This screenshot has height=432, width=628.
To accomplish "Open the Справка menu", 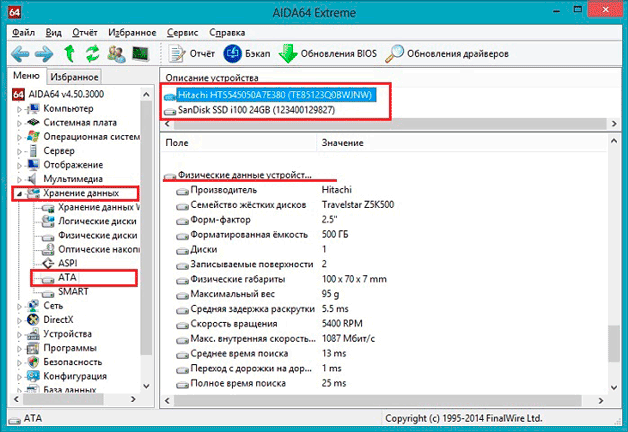I will 227,32.
